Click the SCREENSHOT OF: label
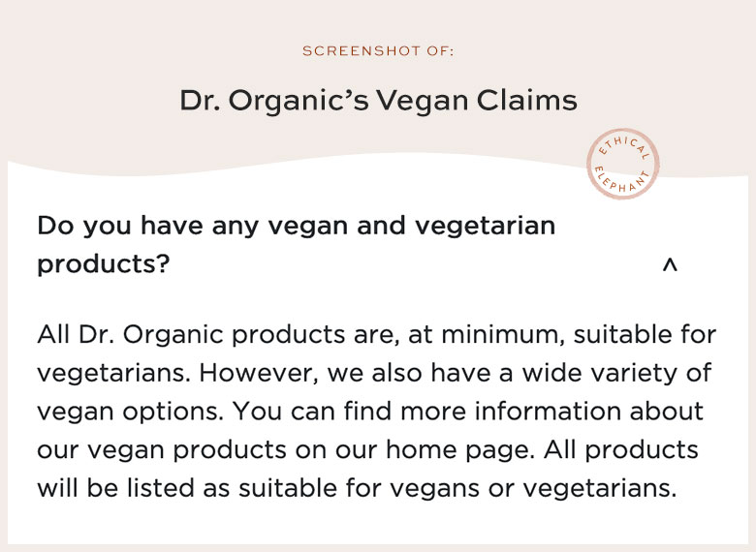The image size is (756, 552). pyautogui.click(x=378, y=51)
